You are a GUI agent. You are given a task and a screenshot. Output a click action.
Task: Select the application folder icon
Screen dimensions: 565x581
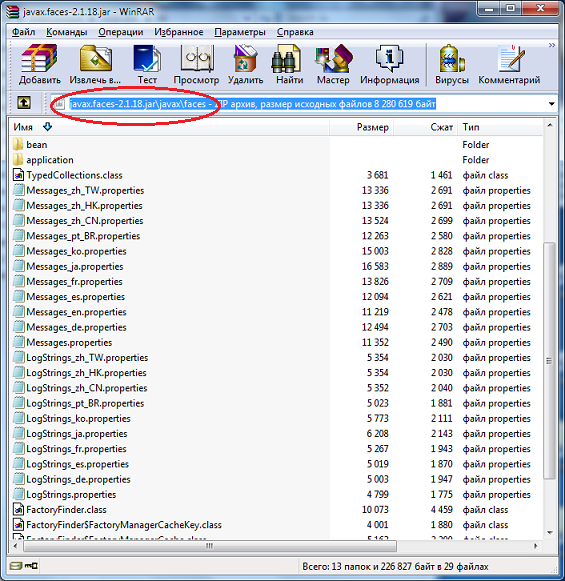click(x=18, y=160)
